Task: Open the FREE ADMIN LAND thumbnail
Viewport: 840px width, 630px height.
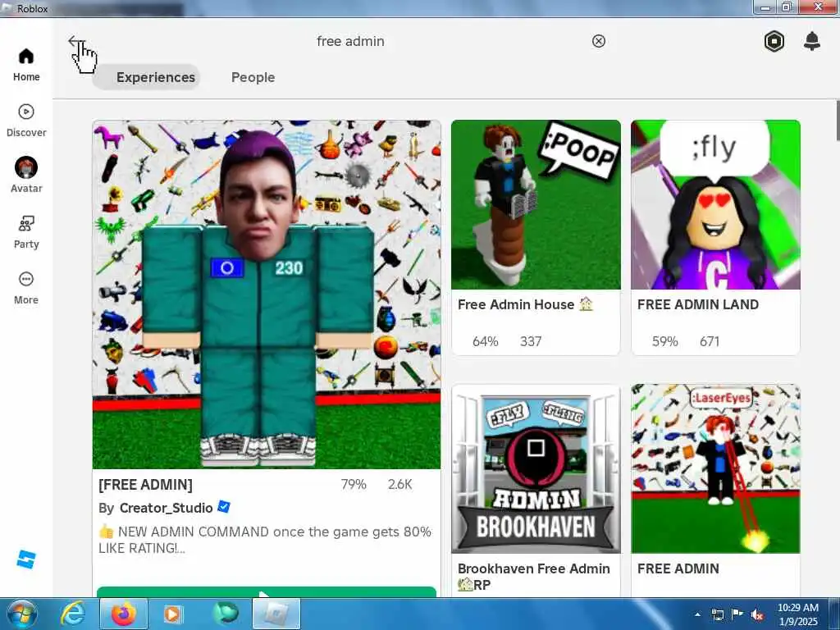Action: click(715, 204)
